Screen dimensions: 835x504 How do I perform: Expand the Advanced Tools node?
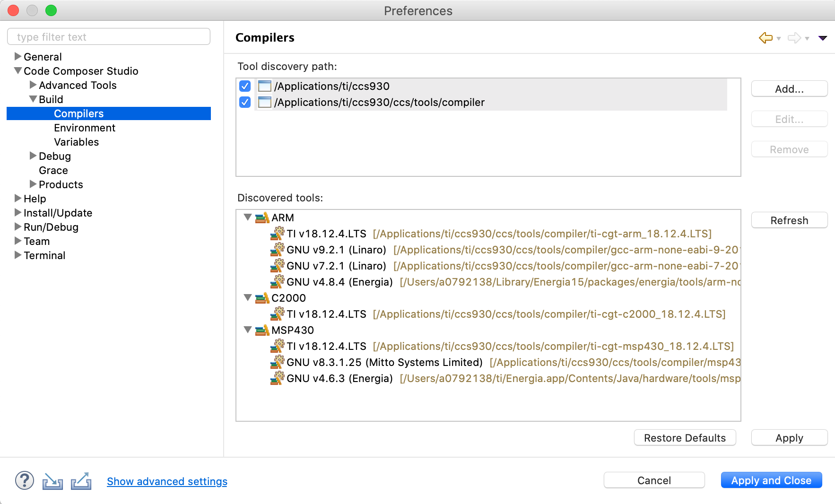(33, 85)
